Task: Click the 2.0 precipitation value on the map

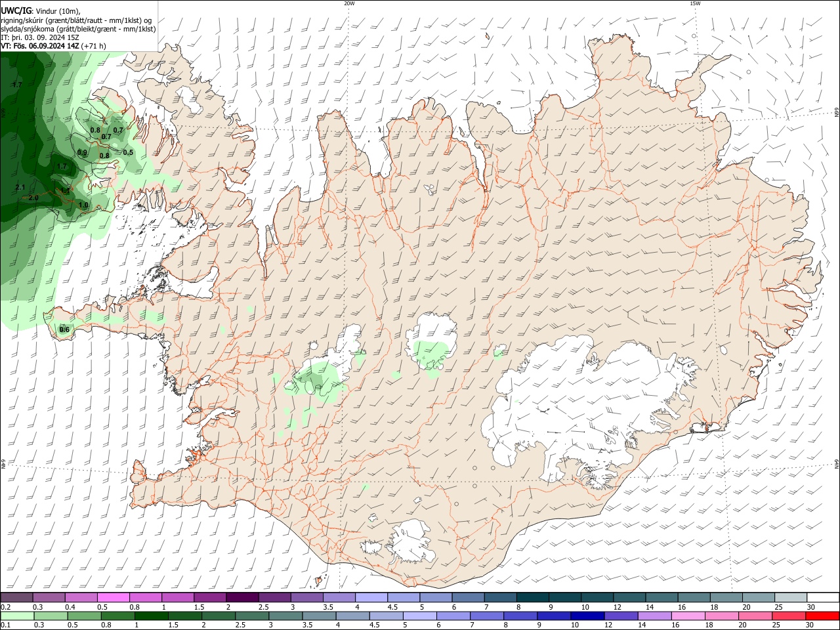Action: 34,198
